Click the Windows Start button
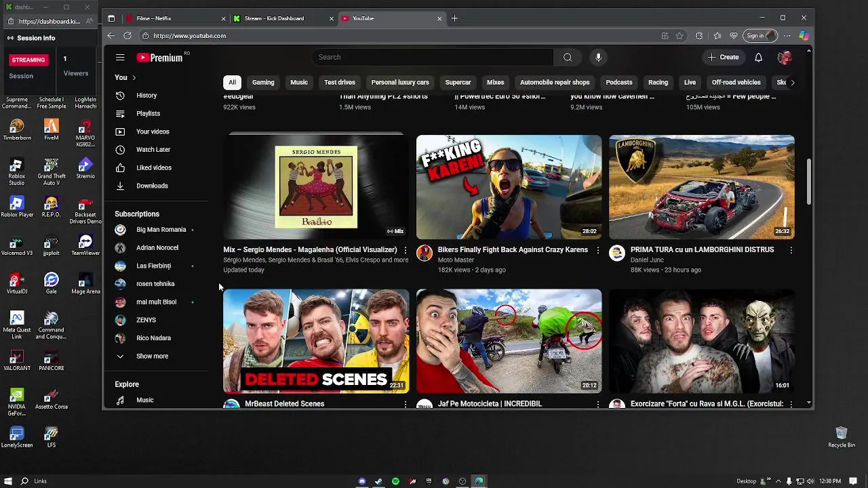 [x=7, y=481]
